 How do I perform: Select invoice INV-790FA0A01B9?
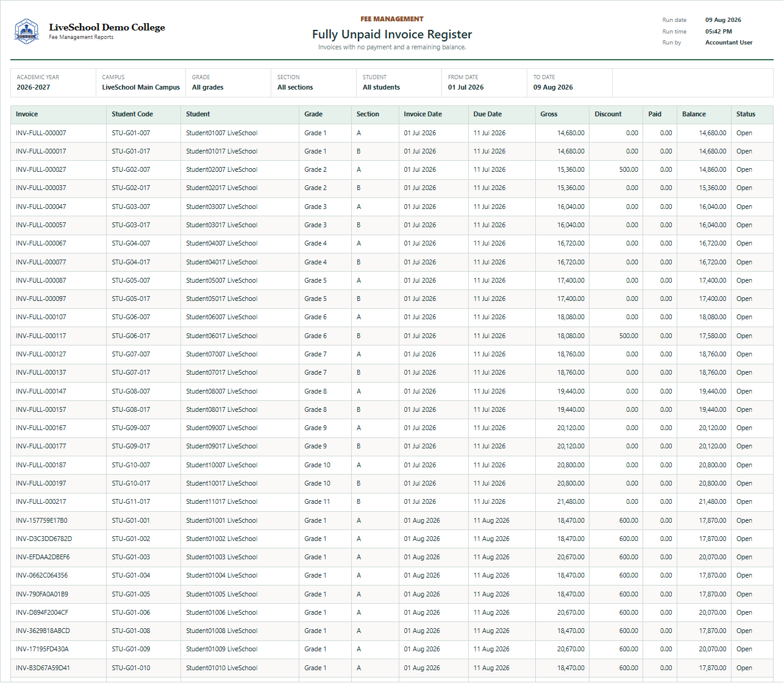[42, 594]
